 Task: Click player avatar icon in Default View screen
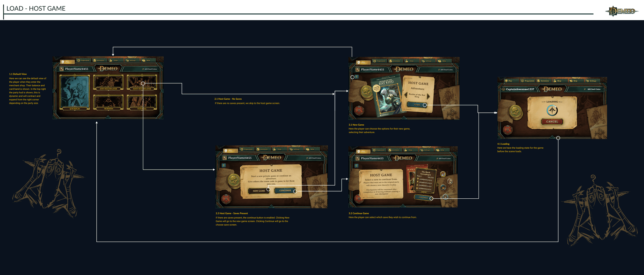tap(62, 69)
